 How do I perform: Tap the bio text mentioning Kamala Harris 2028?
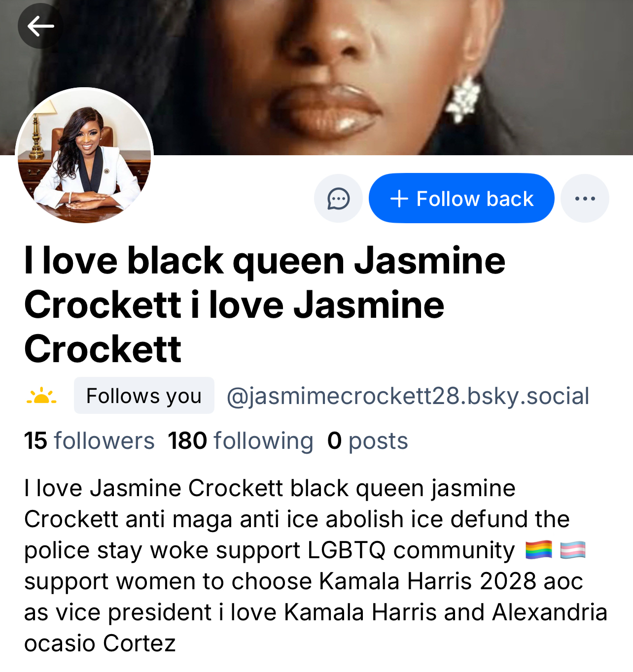[x=427, y=581]
